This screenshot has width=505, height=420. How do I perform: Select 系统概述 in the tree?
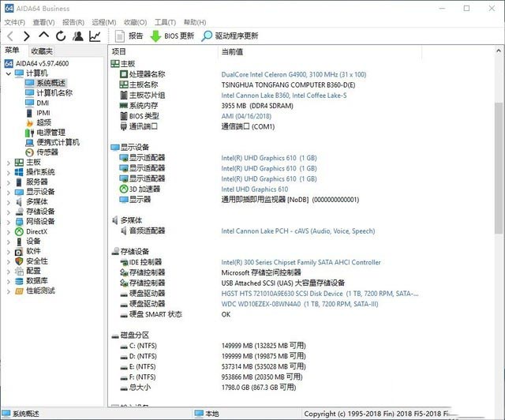(46, 83)
